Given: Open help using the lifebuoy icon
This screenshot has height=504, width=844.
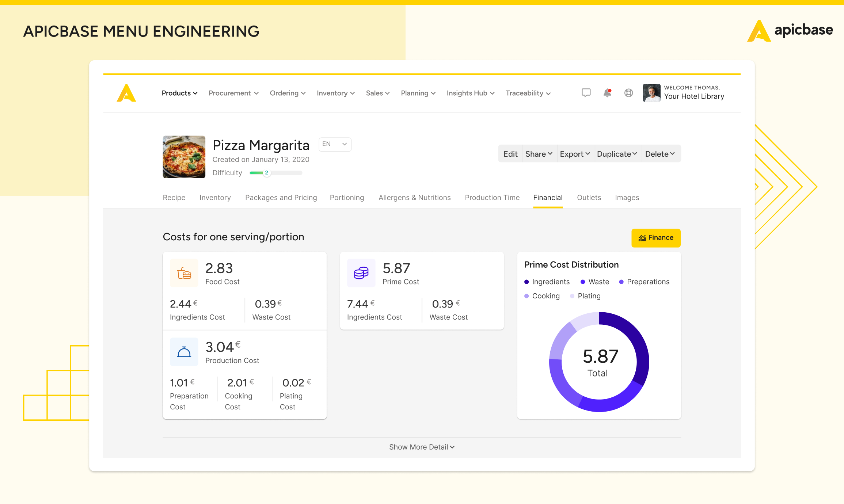Looking at the screenshot, I should pyautogui.click(x=628, y=93).
